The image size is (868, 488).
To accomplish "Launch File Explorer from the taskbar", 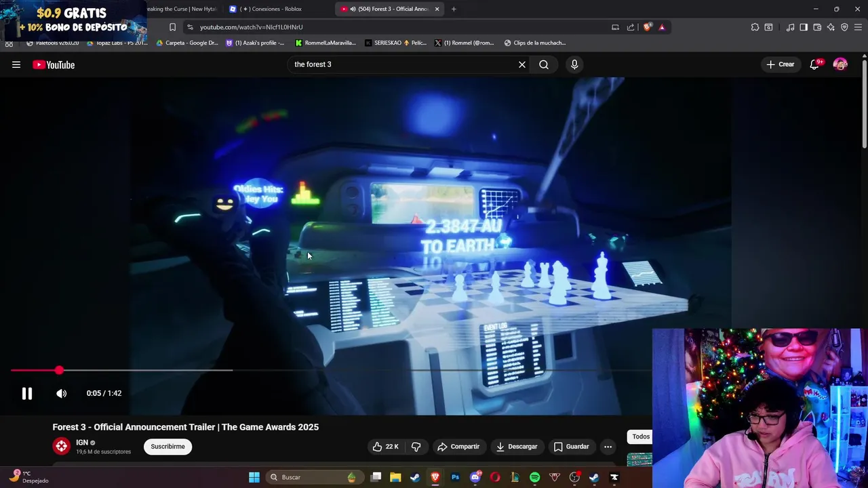I will [x=395, y=477].
